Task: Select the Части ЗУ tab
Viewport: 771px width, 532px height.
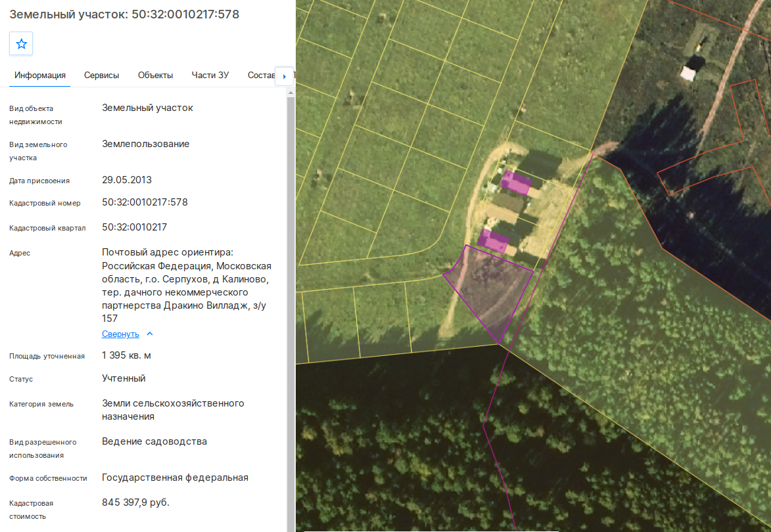Action: pyautogui.click(x=210, y=75)
